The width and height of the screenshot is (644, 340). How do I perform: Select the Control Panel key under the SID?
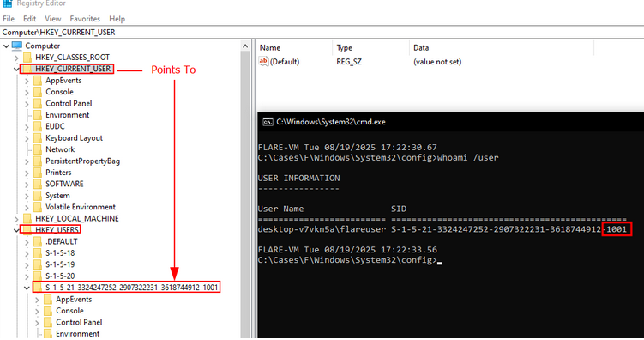[x=79, y=322]
